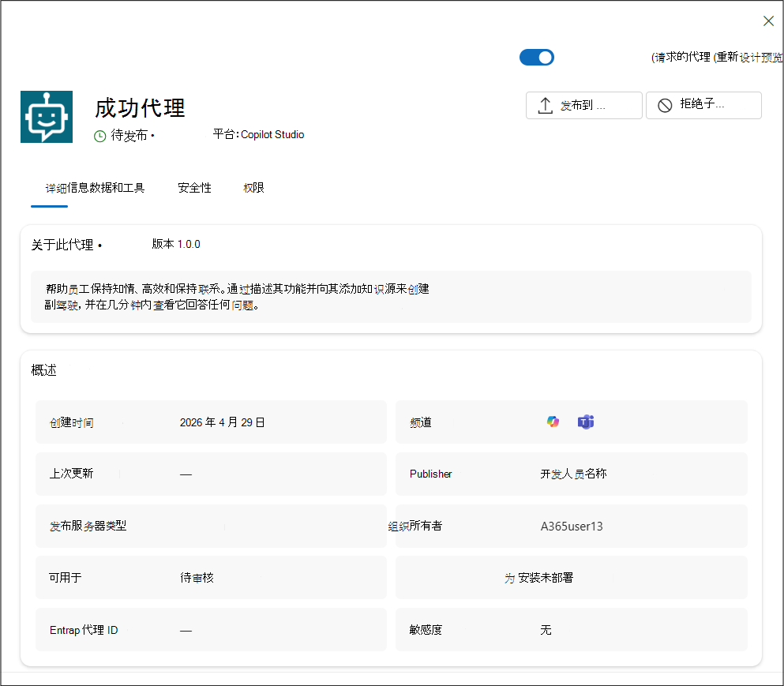Click the 发布服务器类型 label
The width and height of the screenshot is (784, 686).
click(x=88, y=526)
